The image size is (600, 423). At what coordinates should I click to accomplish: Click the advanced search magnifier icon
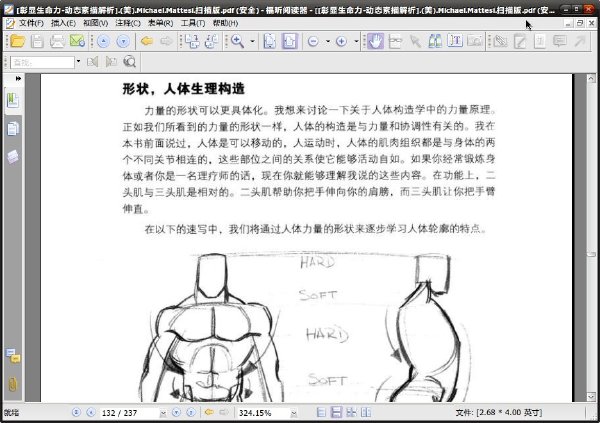coord(130,62)
